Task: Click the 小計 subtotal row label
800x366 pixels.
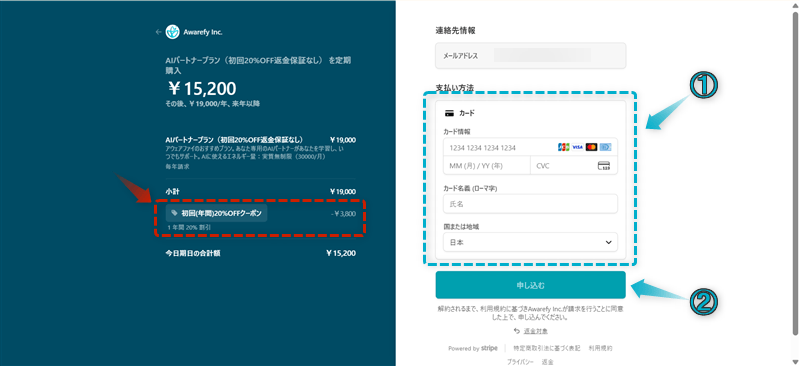Action: point(172,191)
